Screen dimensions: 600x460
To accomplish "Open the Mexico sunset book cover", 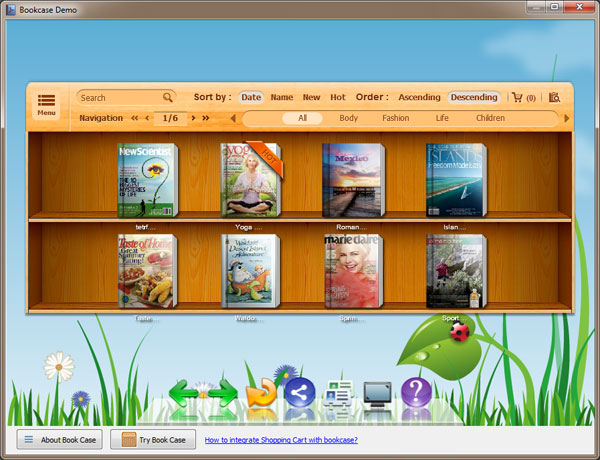I will (354, 180).
